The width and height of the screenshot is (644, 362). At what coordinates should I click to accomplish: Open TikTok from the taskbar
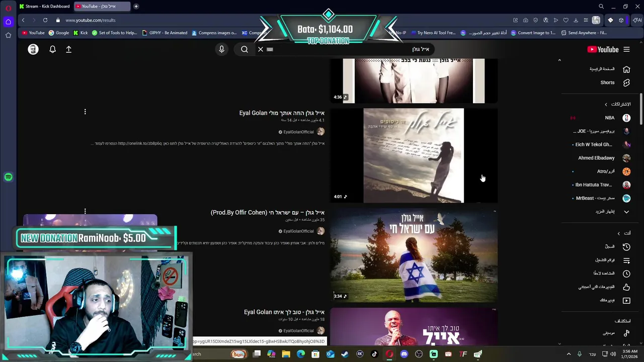[374, 354]
